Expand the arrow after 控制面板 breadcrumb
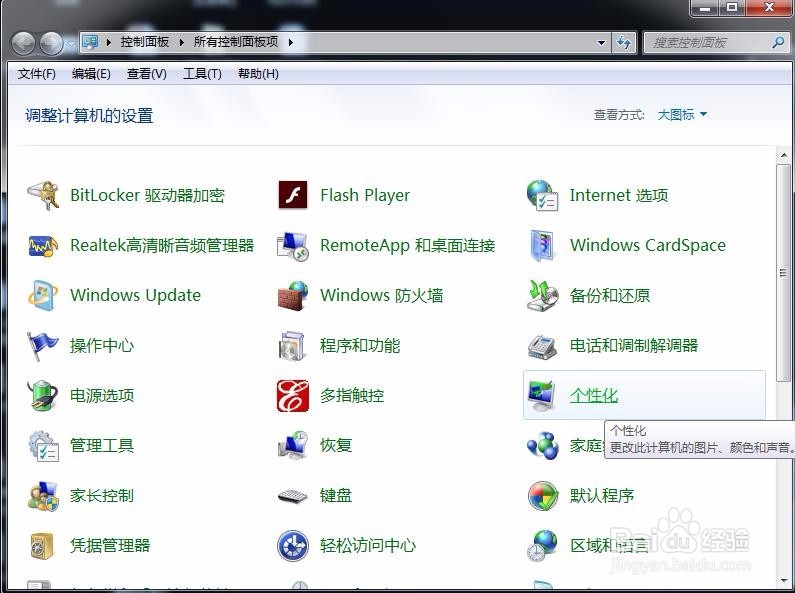The height and width of the screenshot is (593, 795). coord(181,42)
